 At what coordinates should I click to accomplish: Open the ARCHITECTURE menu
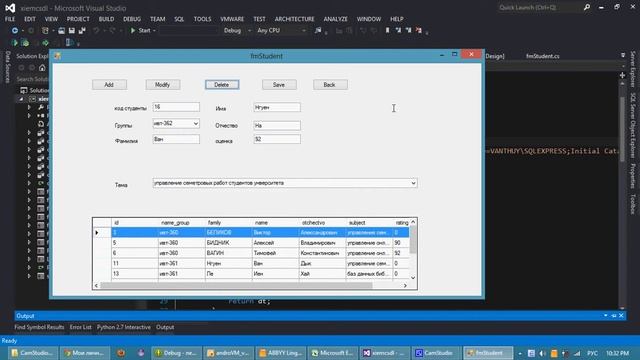(x=294, y=19)
